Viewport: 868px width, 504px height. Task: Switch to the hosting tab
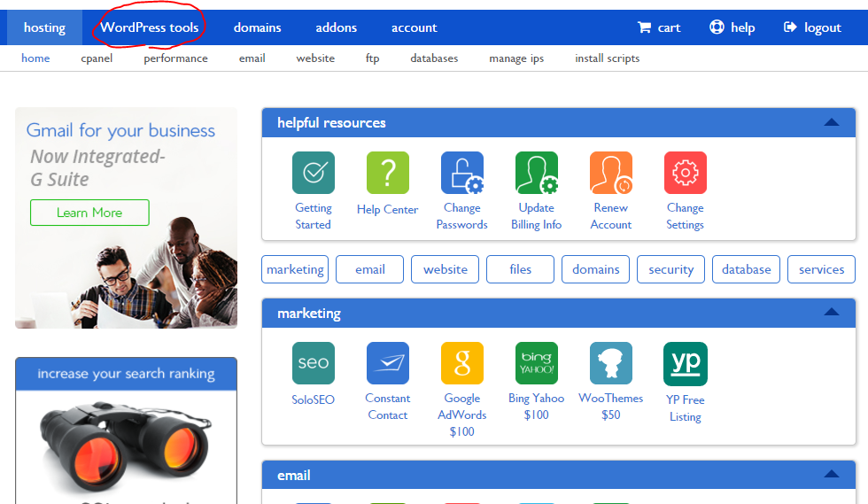44,27
